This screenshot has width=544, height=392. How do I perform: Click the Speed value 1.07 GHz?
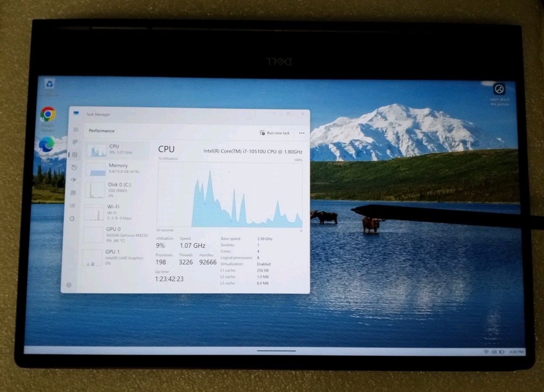[192, 246]
